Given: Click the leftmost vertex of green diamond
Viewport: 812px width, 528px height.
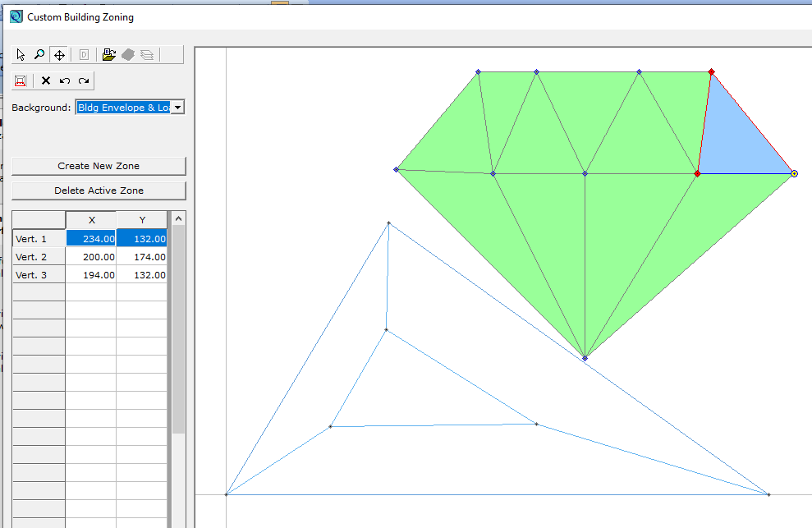Looking at the screenshot, I should 397,169.
